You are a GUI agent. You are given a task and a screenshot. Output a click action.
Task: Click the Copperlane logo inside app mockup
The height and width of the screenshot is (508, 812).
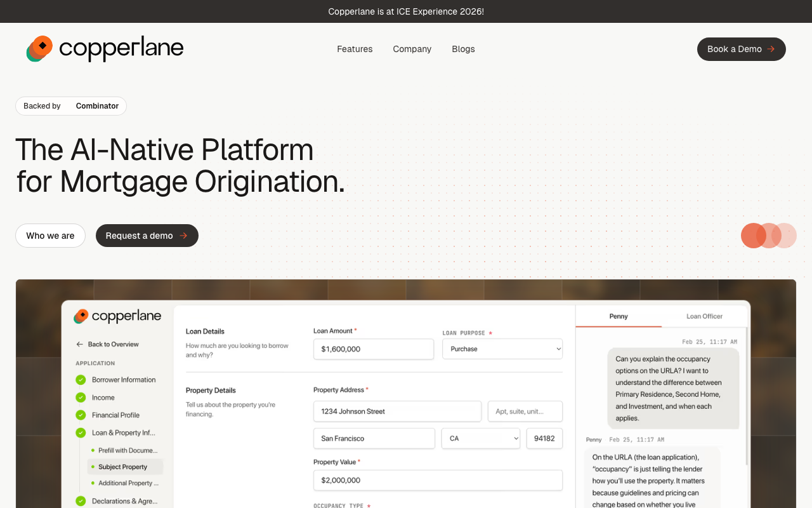pyautogui.click(x=117, y=316)
